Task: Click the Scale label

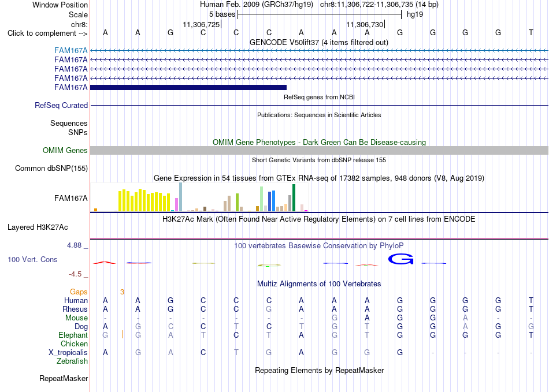Action: [x=78, y=14]
